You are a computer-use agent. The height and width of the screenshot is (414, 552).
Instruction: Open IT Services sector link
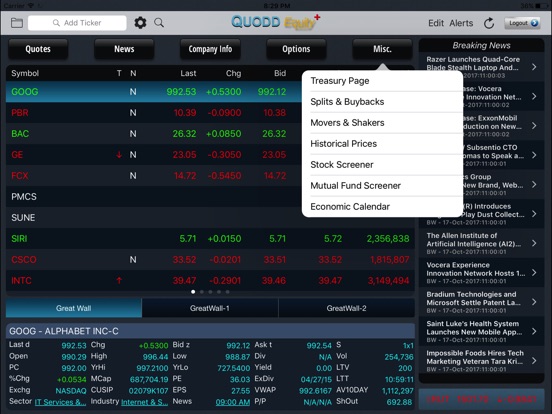click(60, 402)
